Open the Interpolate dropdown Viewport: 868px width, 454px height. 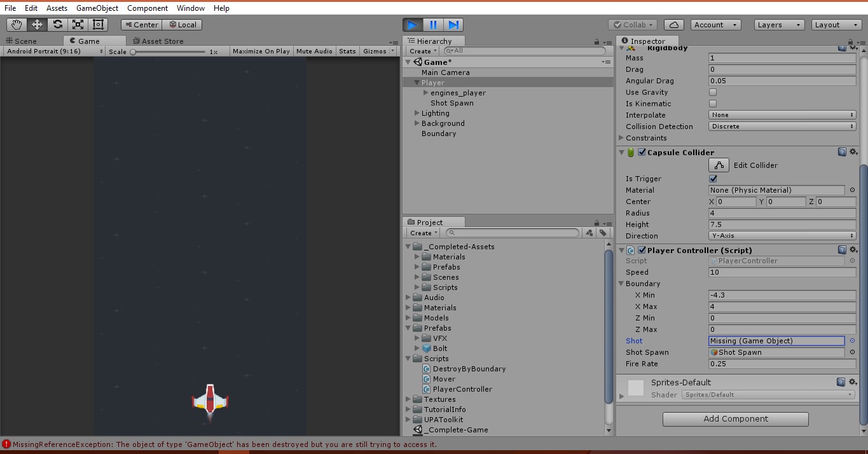coord(782,114)
